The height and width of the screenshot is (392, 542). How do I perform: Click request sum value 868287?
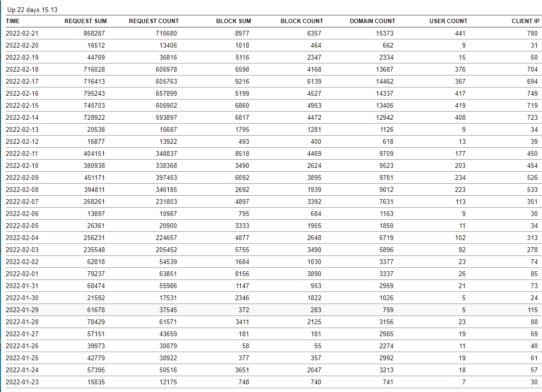point(94,33)
